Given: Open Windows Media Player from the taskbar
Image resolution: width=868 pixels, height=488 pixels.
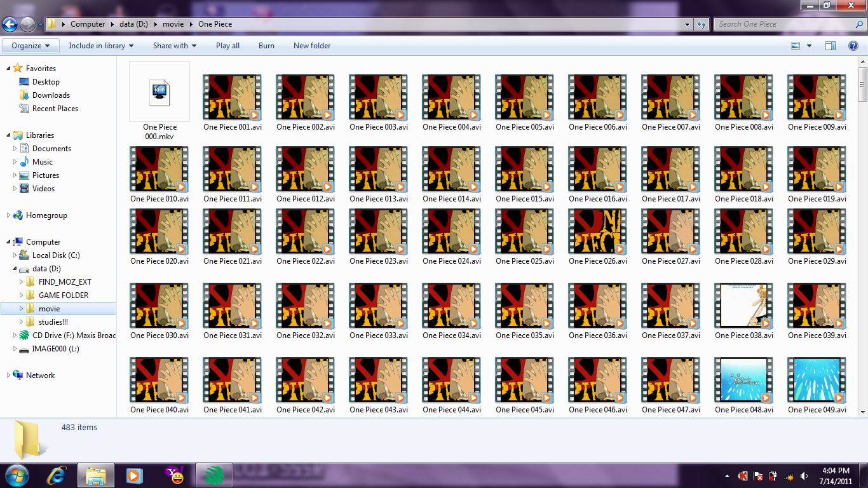Looking at the screenshot, I should click(x=133, y=475).
